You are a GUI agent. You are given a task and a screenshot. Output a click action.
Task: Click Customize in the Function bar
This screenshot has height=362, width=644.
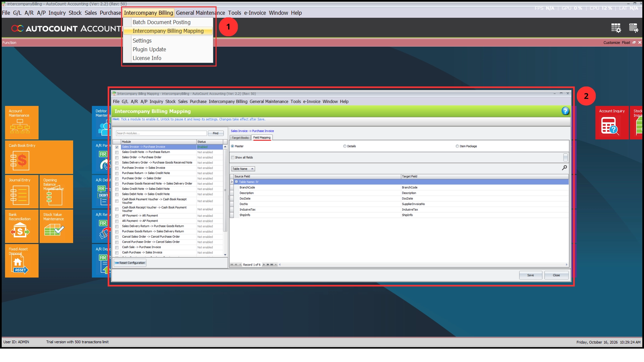pyautogui.click(x=611, y=43)
